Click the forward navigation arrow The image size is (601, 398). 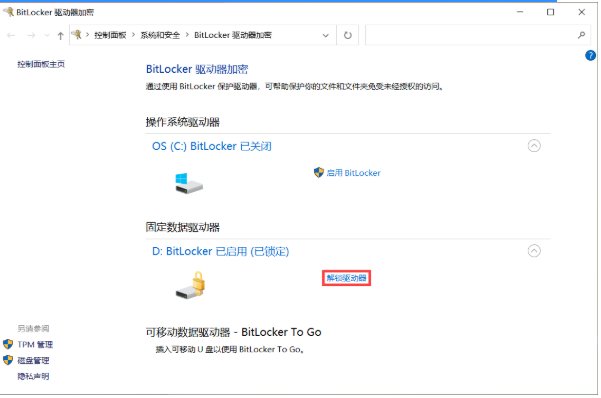(x=31, y=35)
